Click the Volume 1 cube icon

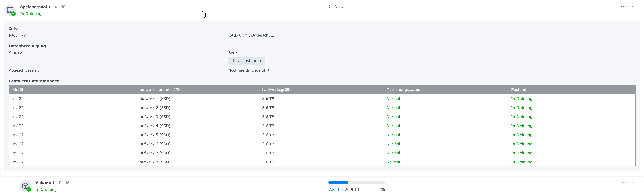pos(25,186)
